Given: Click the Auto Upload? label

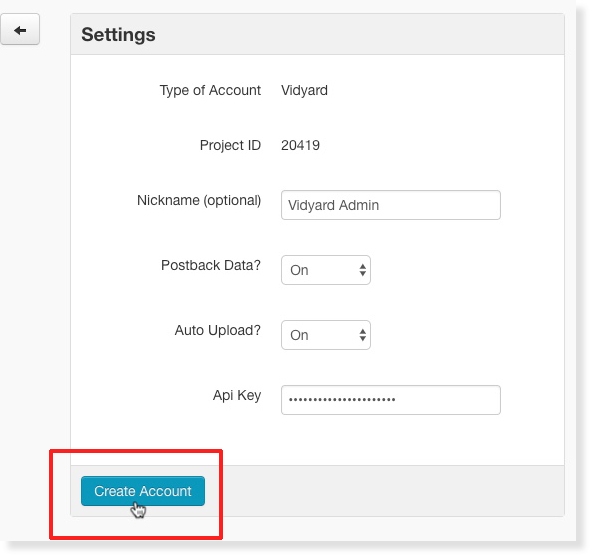Looking at the screenshot, I should click(217, 330).
